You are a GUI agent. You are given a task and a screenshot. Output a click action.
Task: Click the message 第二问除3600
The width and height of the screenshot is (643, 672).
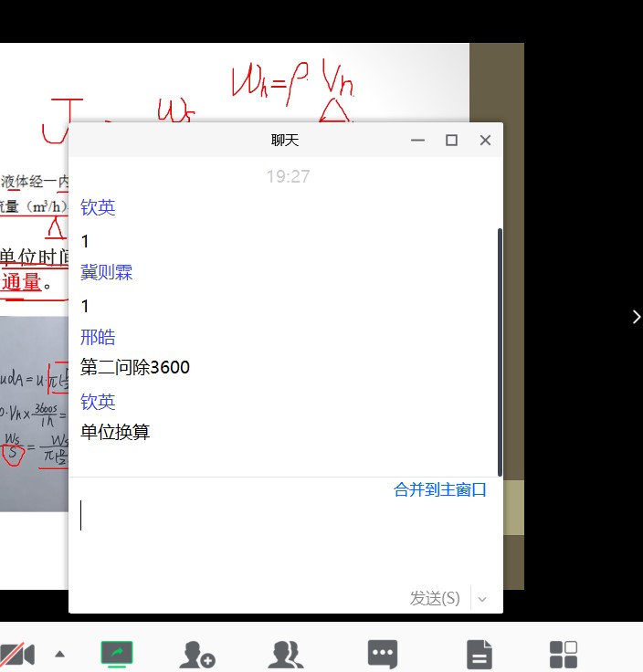(x=135, y=367)
